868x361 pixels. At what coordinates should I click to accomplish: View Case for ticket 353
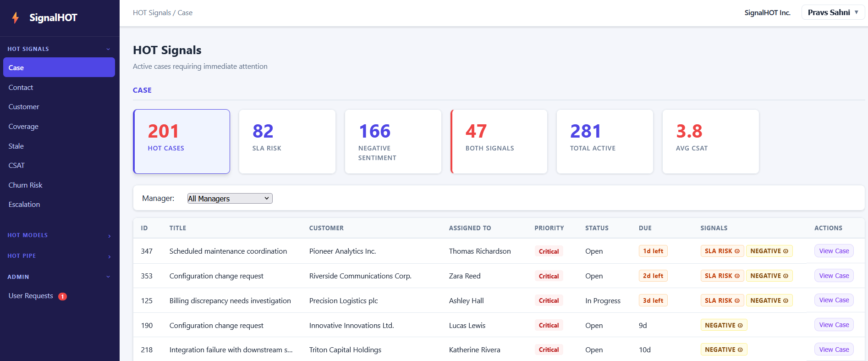pos(834,276)
